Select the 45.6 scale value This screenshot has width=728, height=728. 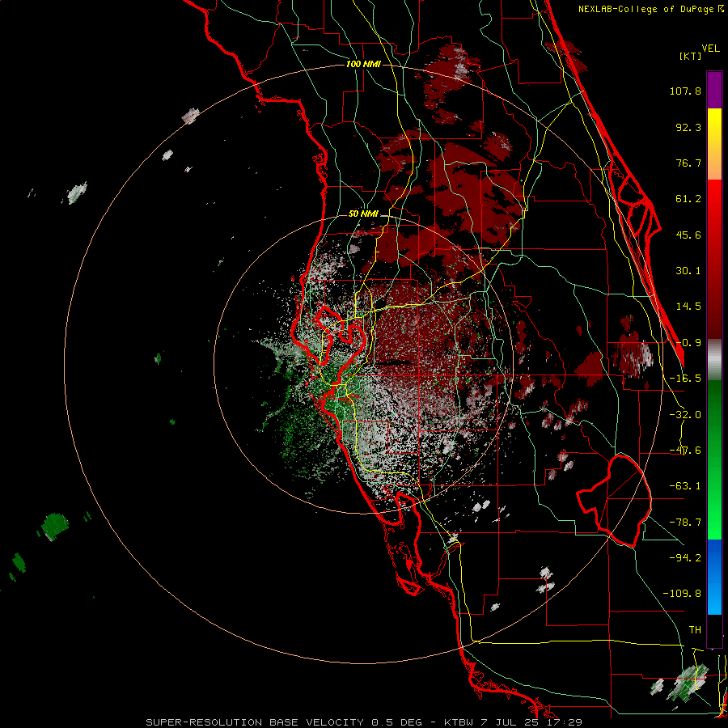point(688,235)
